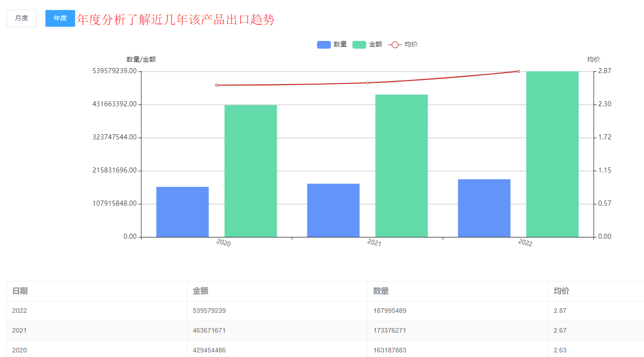The width and height of the screenshot is (644, 357).
Task: Click the x-axis label 2022
Action: click(x=525, y=242)
